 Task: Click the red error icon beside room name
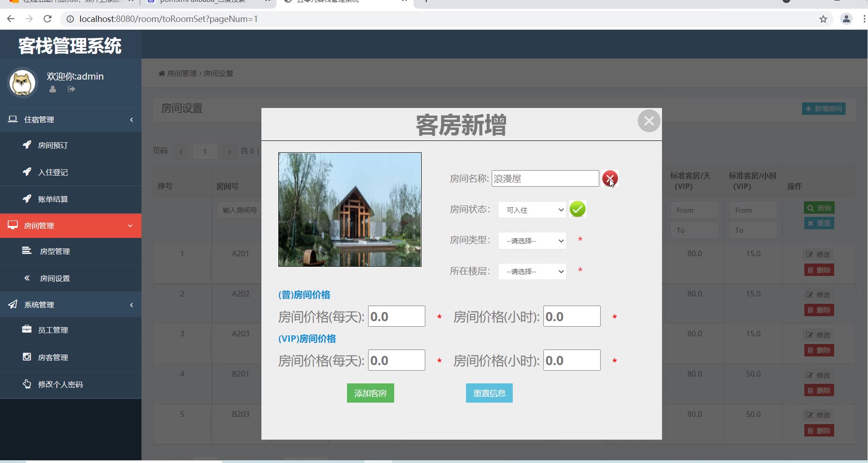tap(610, 178)
